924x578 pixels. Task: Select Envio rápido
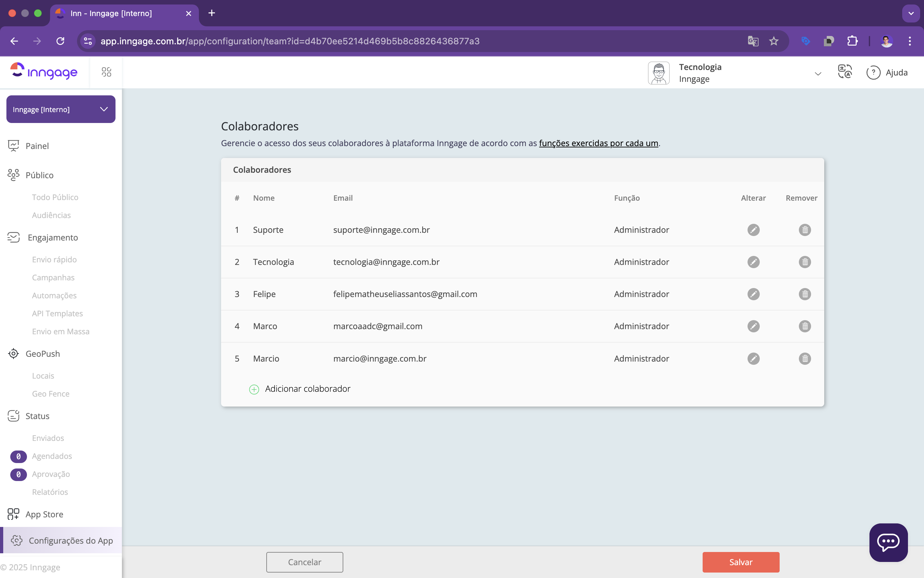pos(54,259)
